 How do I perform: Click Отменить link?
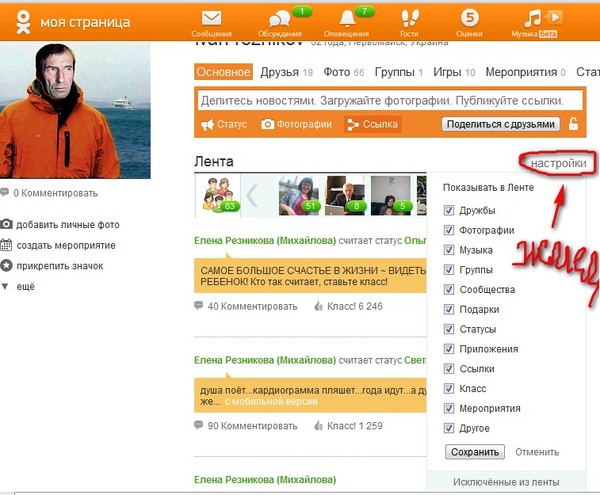tap(537, 452)
